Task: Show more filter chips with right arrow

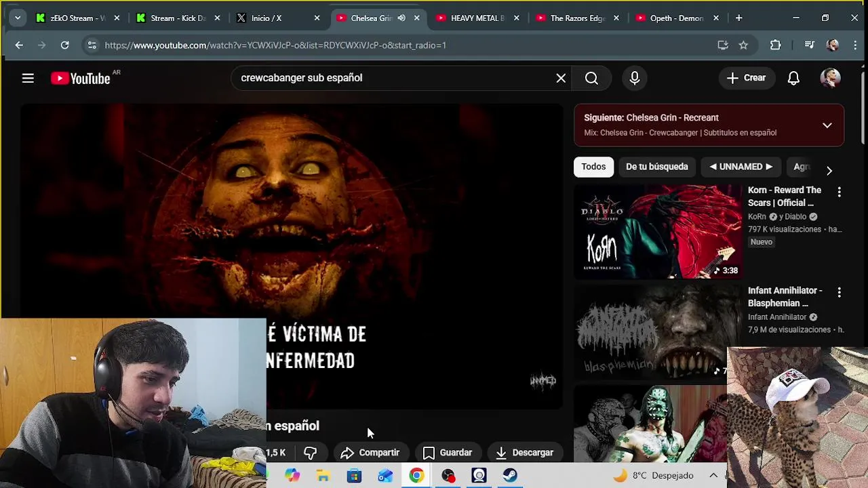Action: 829,171
